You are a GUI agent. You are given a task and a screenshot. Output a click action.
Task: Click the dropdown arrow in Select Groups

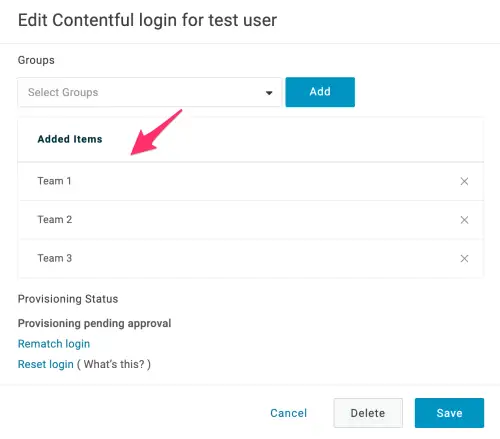click(269, 93)
